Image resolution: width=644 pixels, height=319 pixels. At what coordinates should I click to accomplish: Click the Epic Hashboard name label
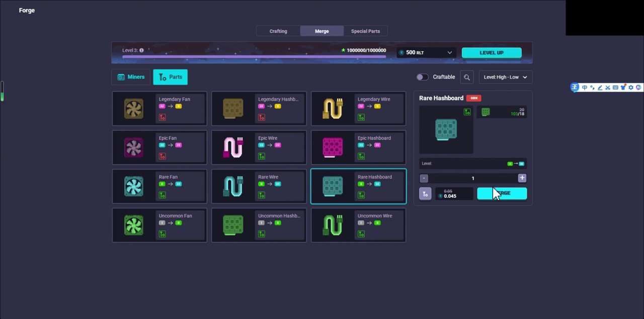tap(374, 138)
